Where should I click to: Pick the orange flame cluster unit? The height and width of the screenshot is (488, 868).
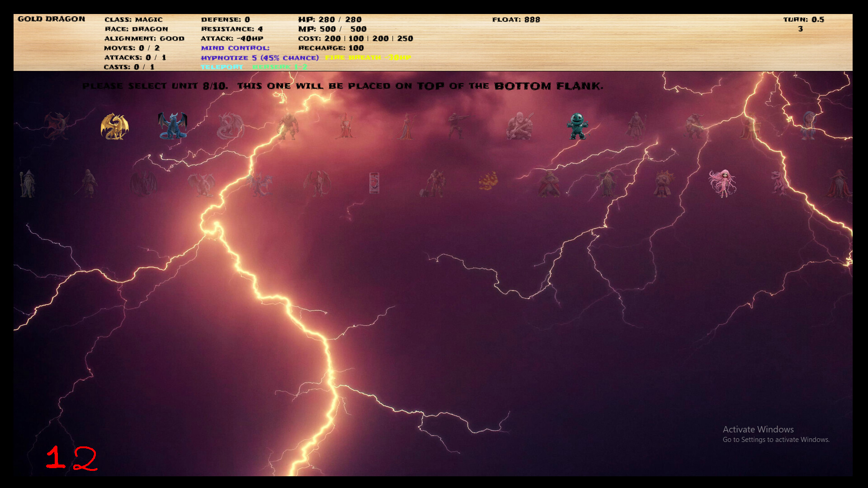[x=488, y=181]
